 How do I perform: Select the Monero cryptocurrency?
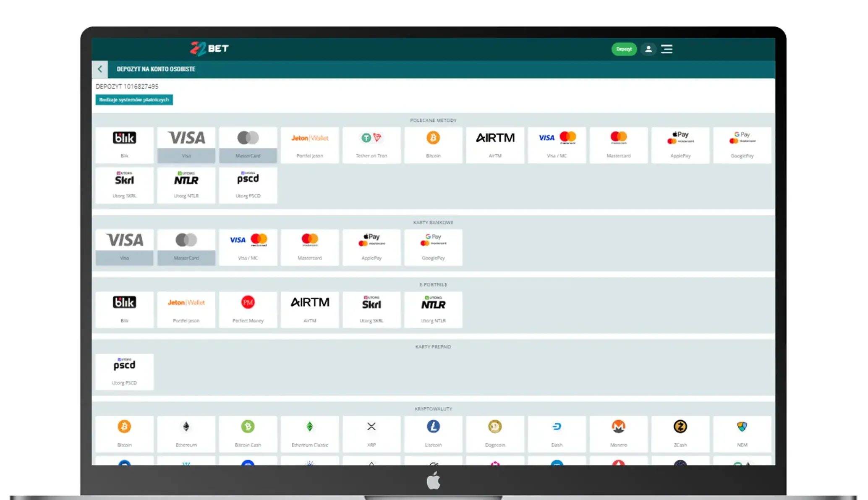tap(619, 434)
